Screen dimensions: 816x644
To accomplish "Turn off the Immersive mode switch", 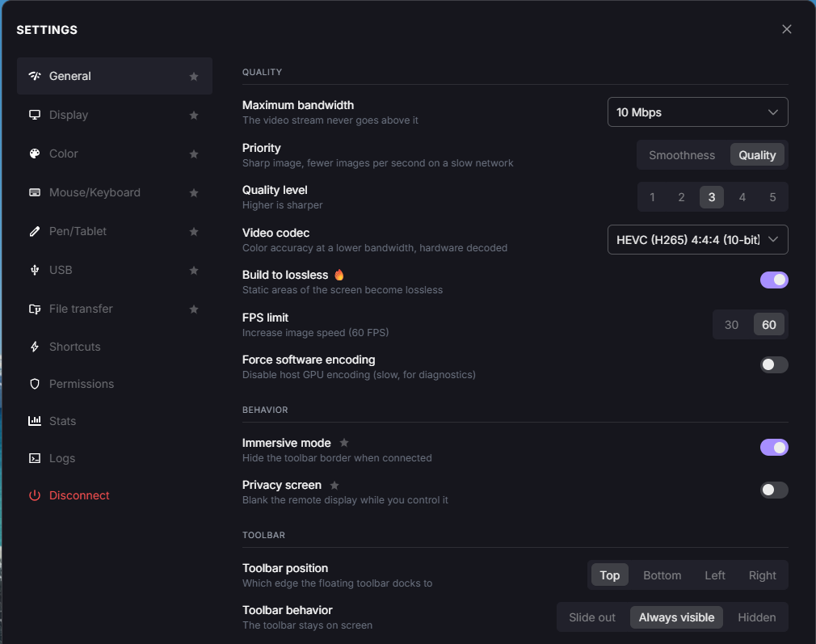I will pyautogui.click(x=774, y=447).
